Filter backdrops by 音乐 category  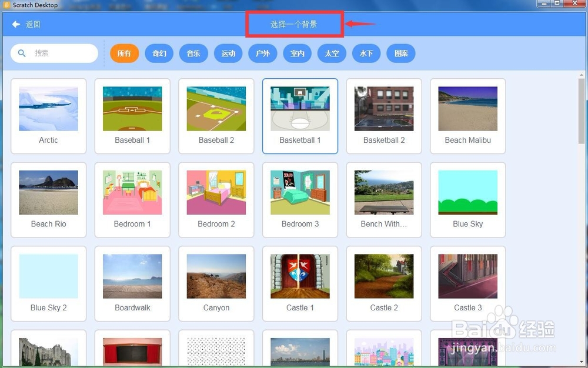pos(193,53)
